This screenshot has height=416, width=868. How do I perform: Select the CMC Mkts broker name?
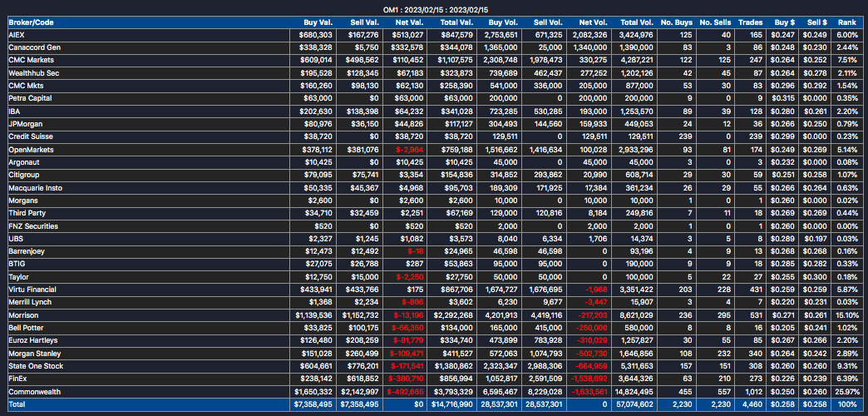[26, 86]
